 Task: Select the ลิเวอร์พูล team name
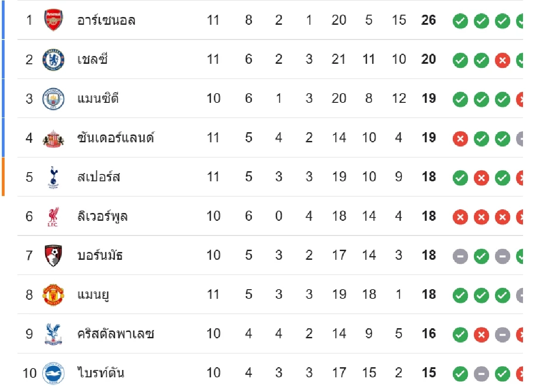pos(102,216)
